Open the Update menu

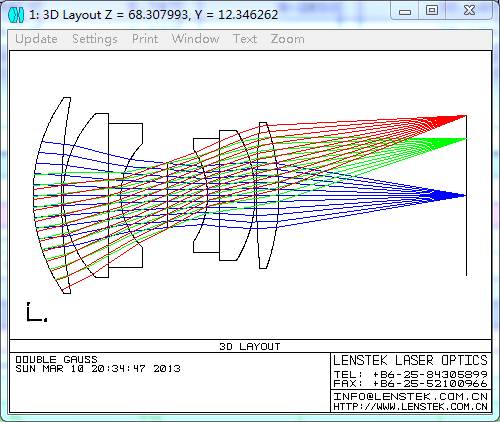coord(36,39)
